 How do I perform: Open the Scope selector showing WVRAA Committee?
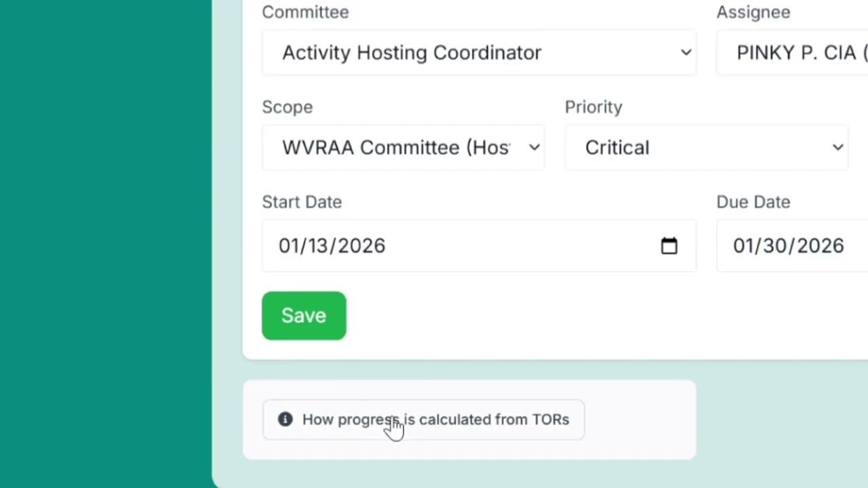[403, 148]
